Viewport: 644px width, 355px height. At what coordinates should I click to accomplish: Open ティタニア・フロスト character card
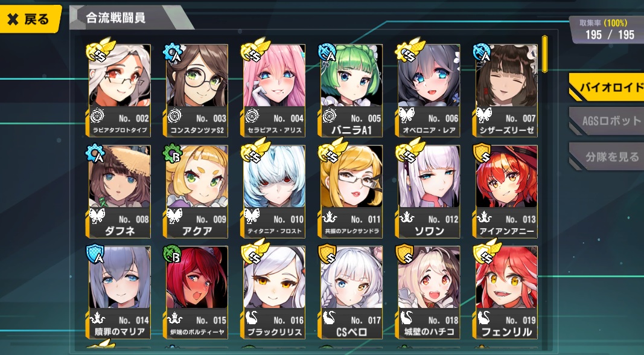275,191
